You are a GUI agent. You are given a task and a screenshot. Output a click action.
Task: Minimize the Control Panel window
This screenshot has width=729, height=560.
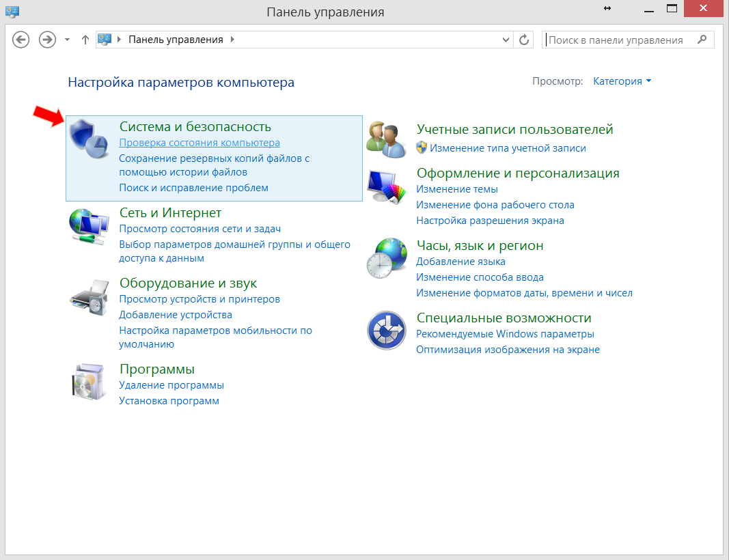click(x=649, y=10)
